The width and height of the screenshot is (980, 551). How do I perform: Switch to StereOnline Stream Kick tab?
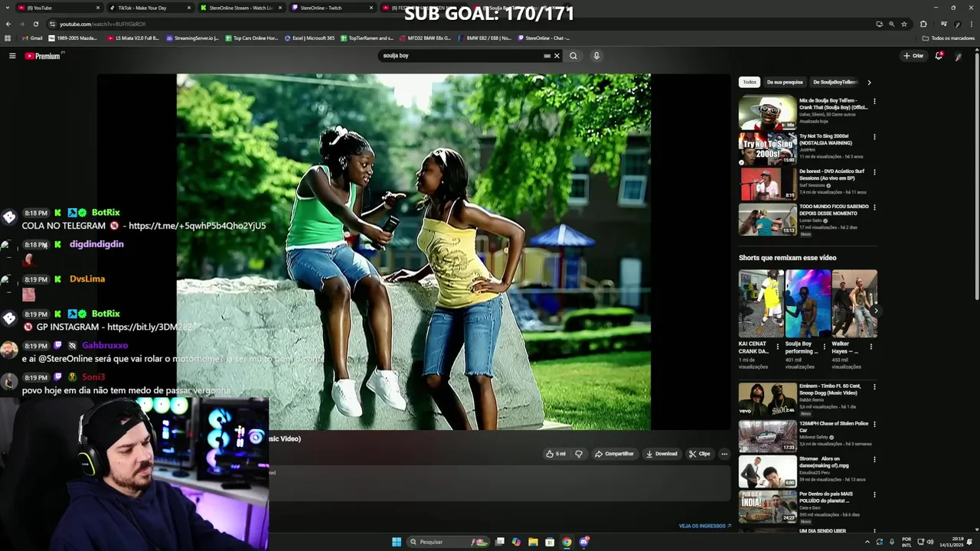[x=240, y=8]
